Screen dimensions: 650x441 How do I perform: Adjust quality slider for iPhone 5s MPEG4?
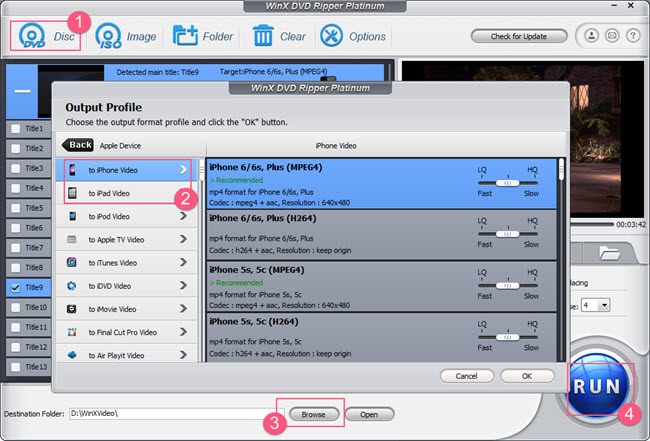tap(508, 286)
